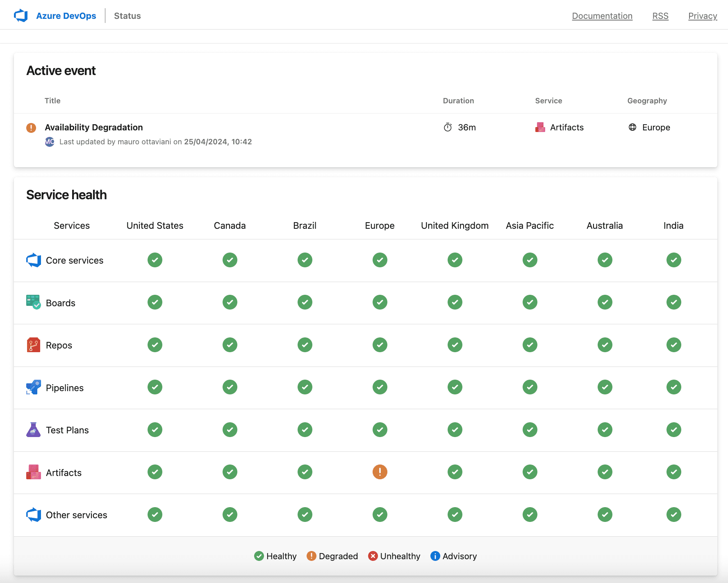Image resolution: width=728 pixels, height=583 pixels.
Task: Open the Availability Degradation event
Action: pyautogui.click(x=94, y=127)
